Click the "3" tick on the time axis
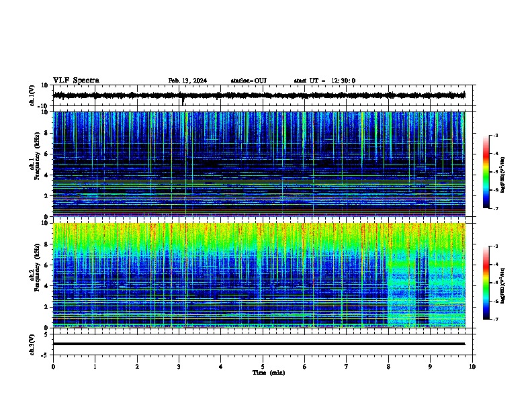 click(179, 367)
